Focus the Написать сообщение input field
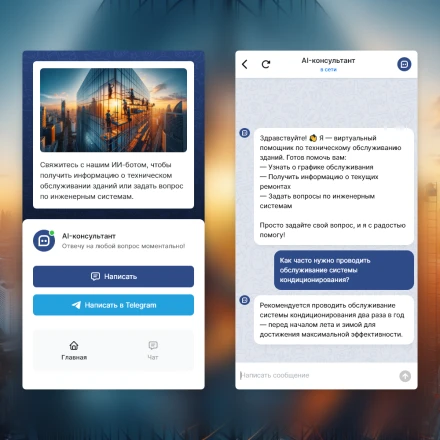 coord(317,376)
